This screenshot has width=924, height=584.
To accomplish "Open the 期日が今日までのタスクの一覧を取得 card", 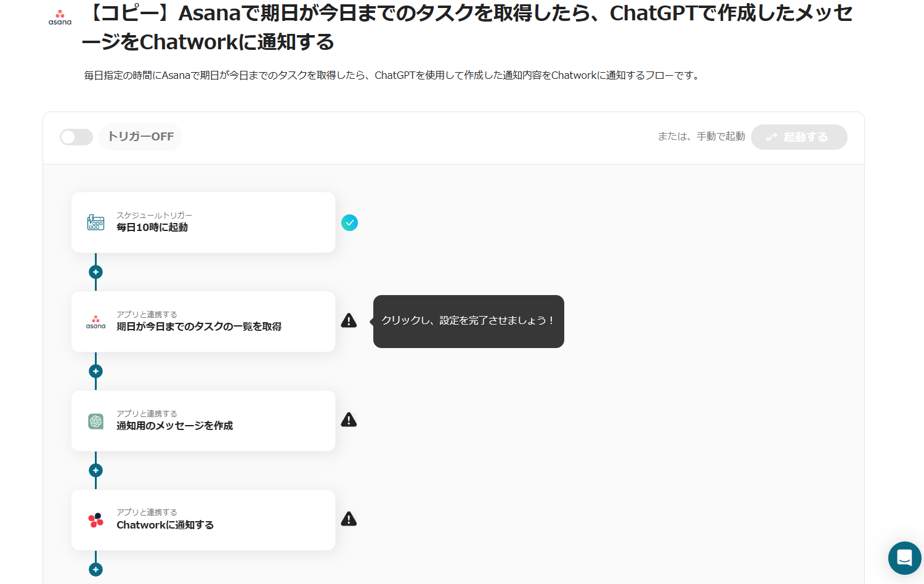I will pyautogui.click(x=203, y=322).
